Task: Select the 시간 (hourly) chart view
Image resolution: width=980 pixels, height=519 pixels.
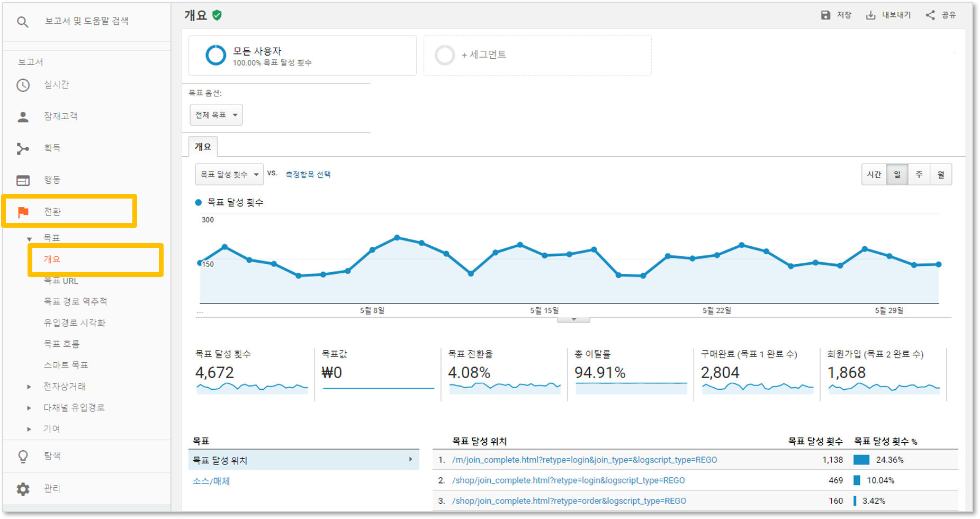Action: tap(874, 174)
